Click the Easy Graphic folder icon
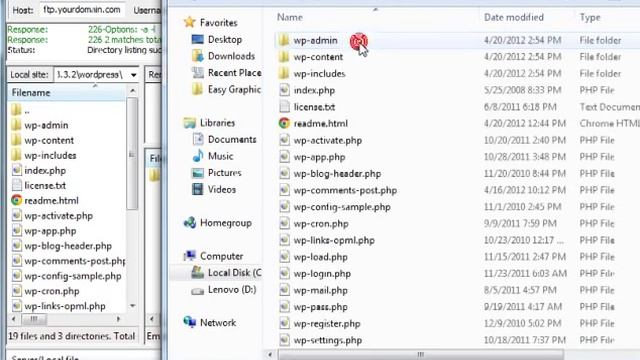 click(198, 89)
